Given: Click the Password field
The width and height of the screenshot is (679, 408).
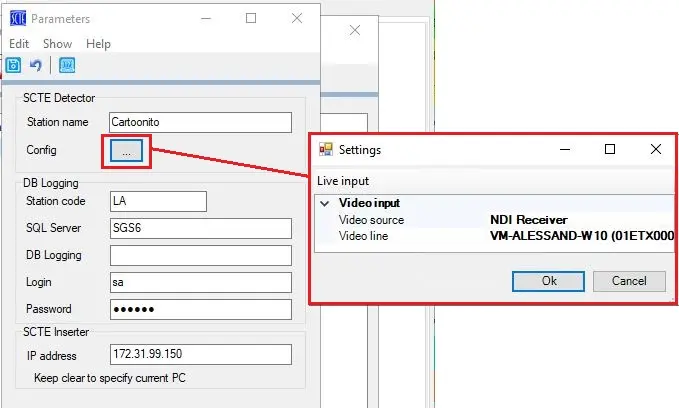Looking at the screenshot, I should point(199,309).
